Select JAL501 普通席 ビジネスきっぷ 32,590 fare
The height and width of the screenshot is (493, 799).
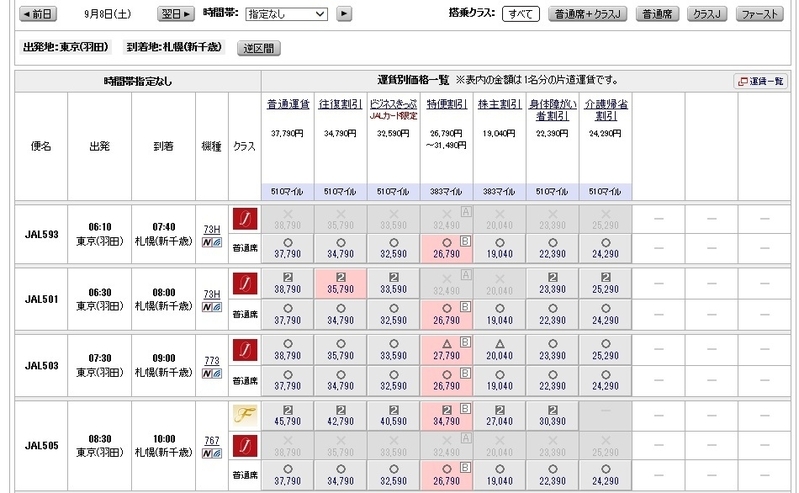[x=393, y=314]
